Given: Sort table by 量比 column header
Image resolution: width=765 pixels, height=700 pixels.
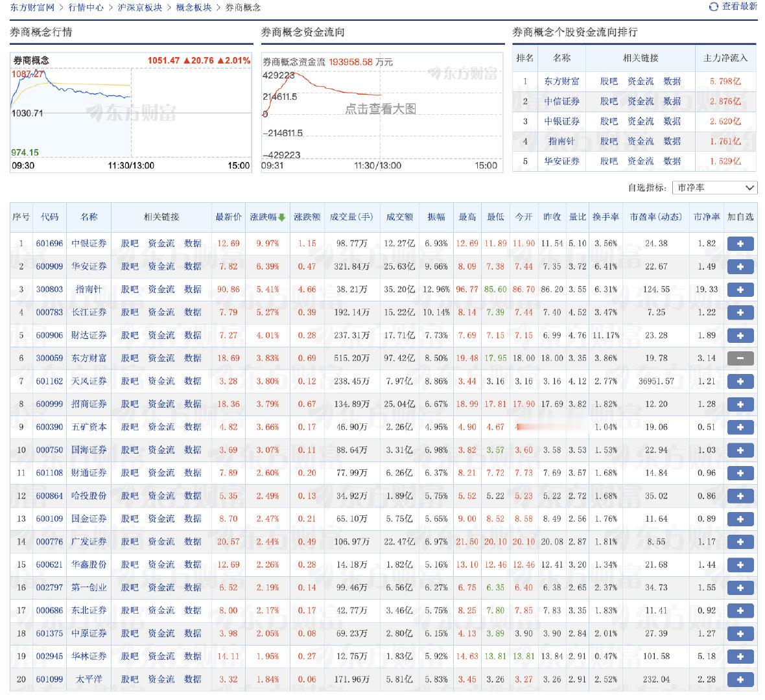Looking at the screenshot, I should [577, 217].
